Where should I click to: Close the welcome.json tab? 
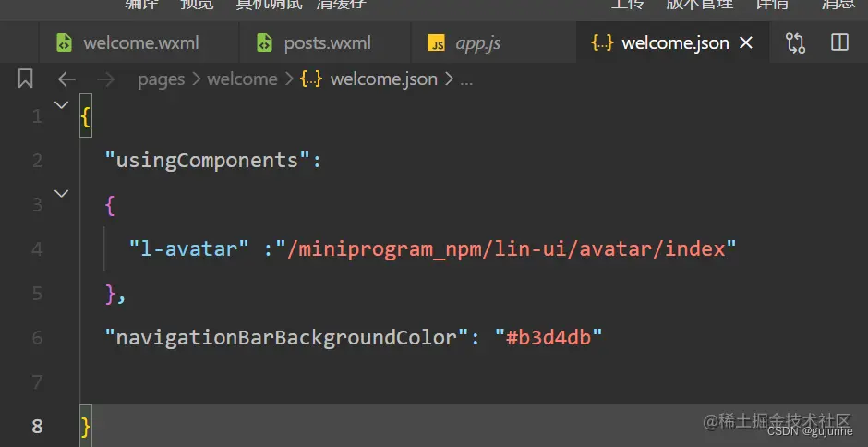click(x=746, y=42)
